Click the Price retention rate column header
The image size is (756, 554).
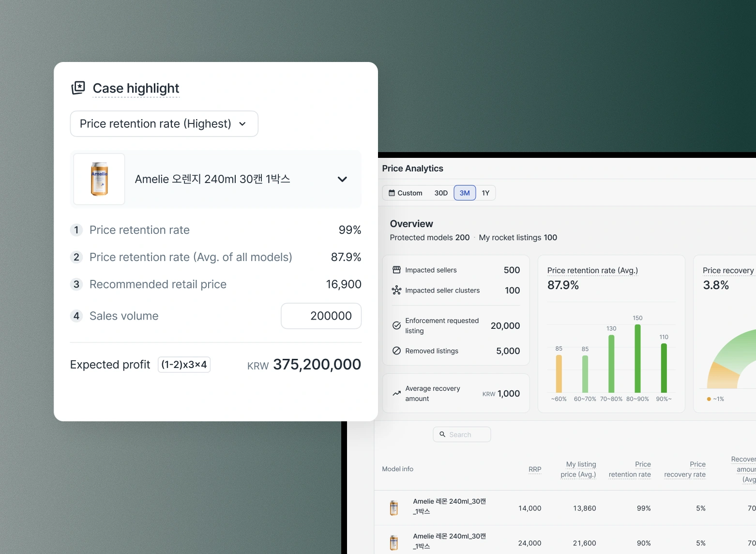630,469
